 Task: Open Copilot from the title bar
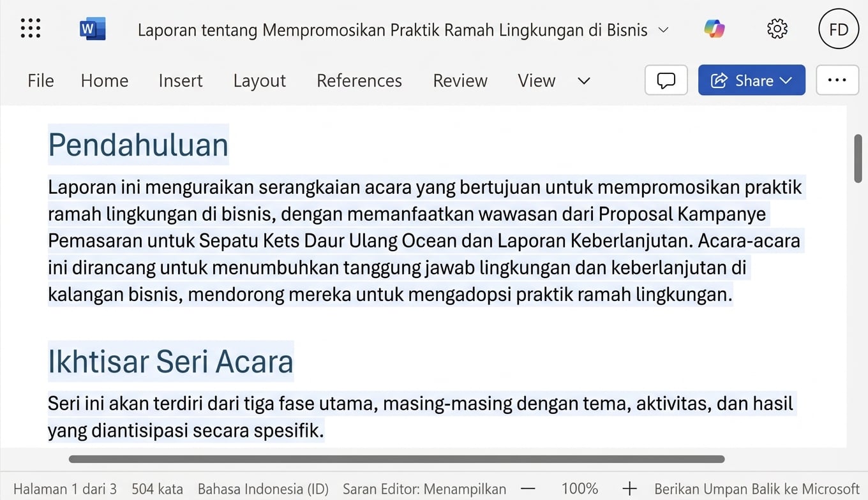tap(714, 29)
